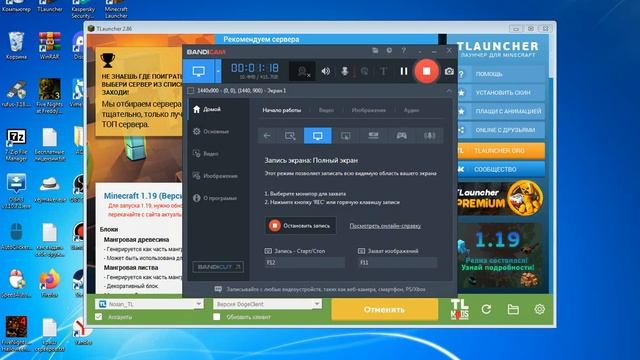Image resolution: width=640 pixels, height=360 pixels.
Task: Click Помощь button in TLauncher
Action: click(x=501, y=74)
